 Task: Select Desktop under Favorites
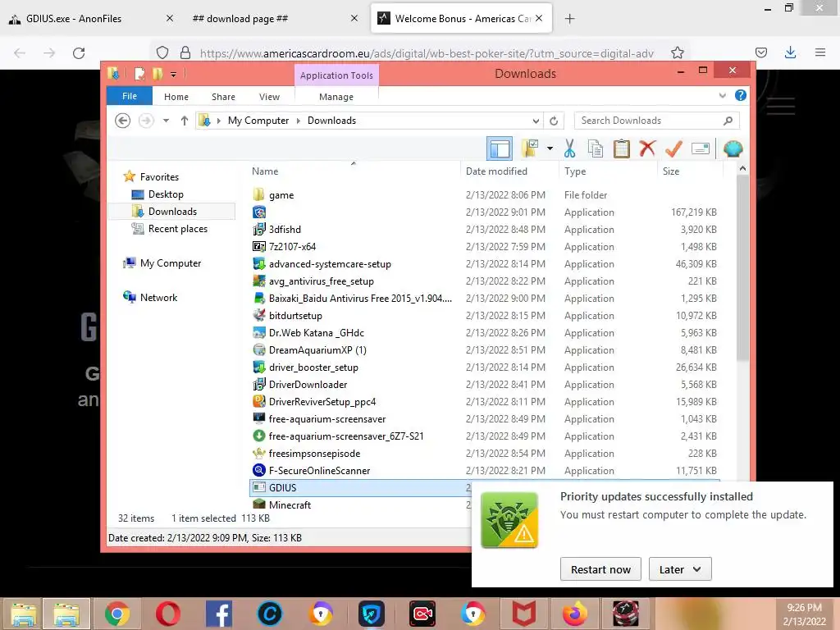click(166, 194)
